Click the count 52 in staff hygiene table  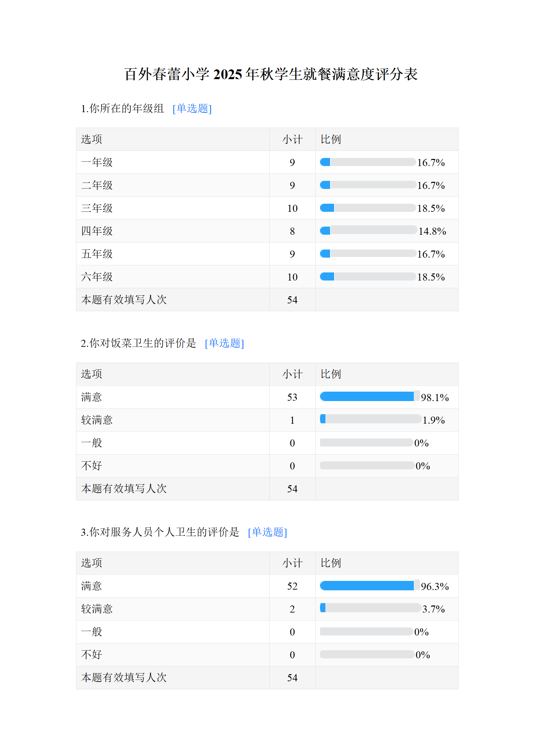click(x=292, y=586)
